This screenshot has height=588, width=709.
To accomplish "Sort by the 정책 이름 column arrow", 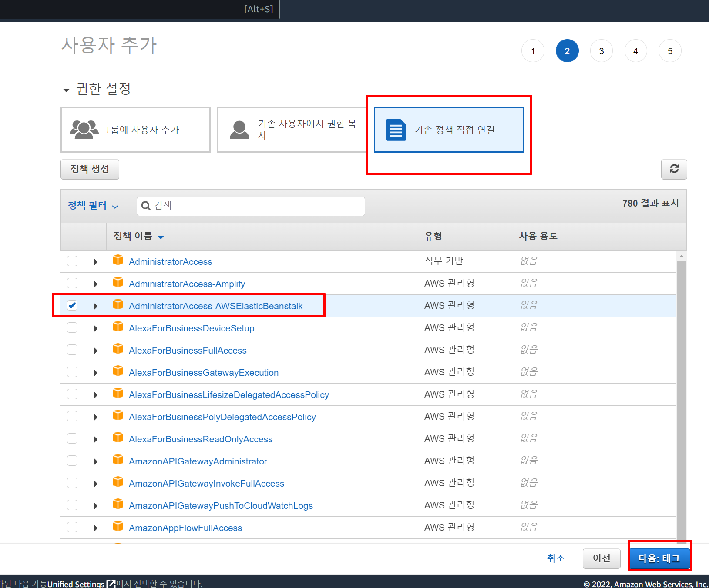I will pos(161,237).
